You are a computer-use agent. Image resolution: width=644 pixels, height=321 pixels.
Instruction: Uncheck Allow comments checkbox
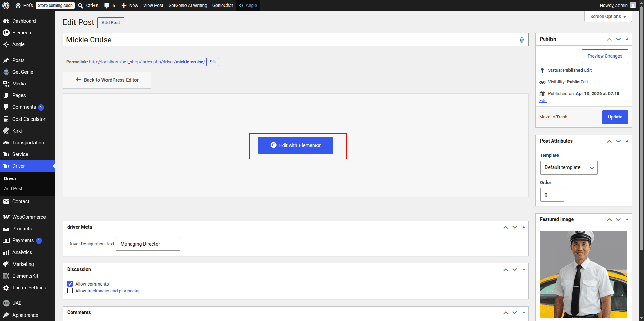point(70,284)
